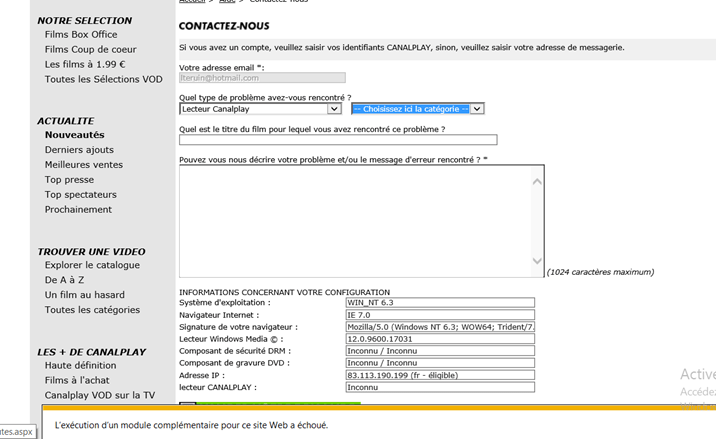
Task: Click the email address field
Action: [262, 77]
